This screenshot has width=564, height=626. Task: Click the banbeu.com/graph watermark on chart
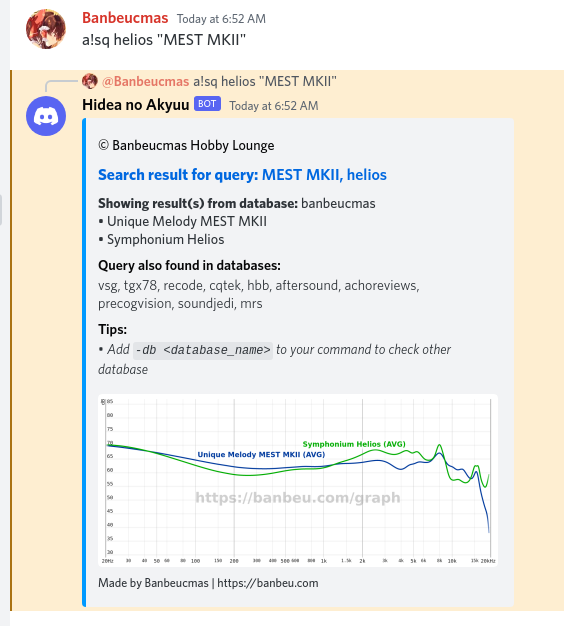pyautogui.click(x=298, y=498)
